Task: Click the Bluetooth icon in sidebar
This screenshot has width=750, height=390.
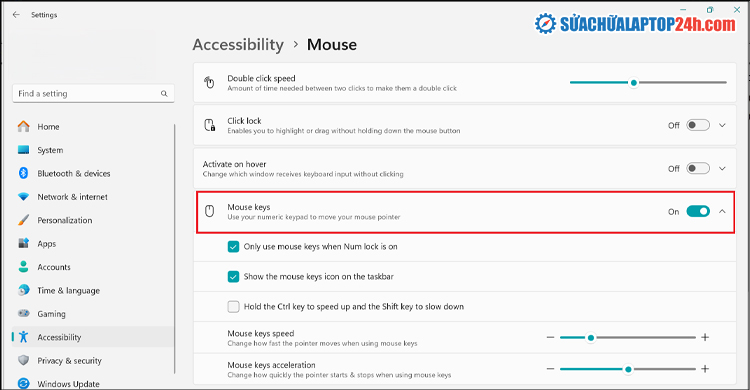Action: (23, 173)
